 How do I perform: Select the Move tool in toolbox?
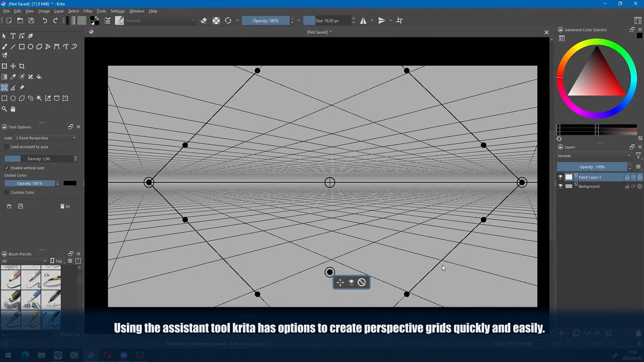pyautogui.click(x=13, y=66)
